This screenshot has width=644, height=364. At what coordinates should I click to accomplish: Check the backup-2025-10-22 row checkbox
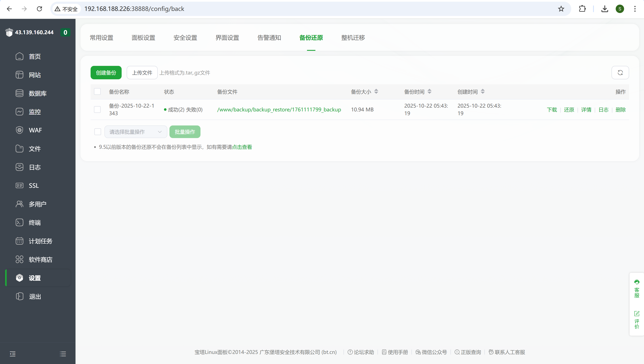coord(97,109)
